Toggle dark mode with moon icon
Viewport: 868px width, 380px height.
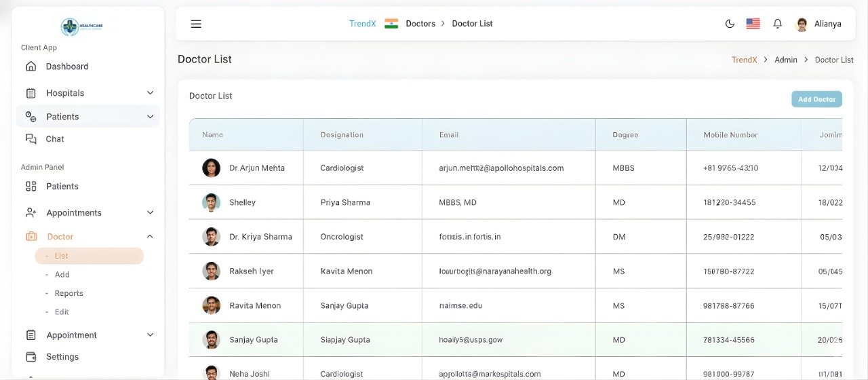730,24
